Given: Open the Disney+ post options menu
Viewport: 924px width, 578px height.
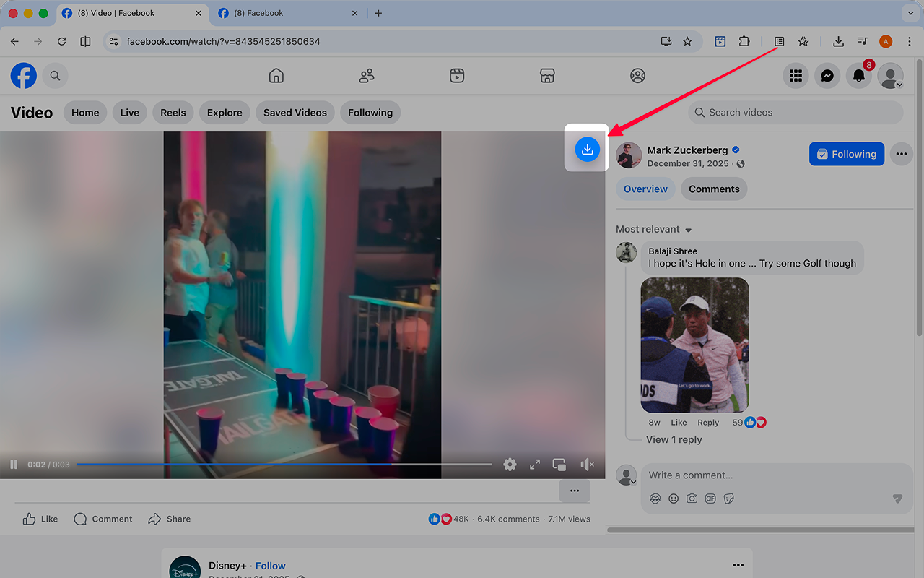Looking at the screenshot, I should (x=738, y=565).
